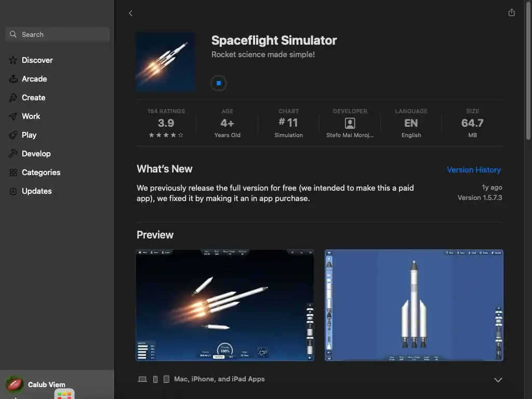Click the iPhone device icon

[155, 379]
